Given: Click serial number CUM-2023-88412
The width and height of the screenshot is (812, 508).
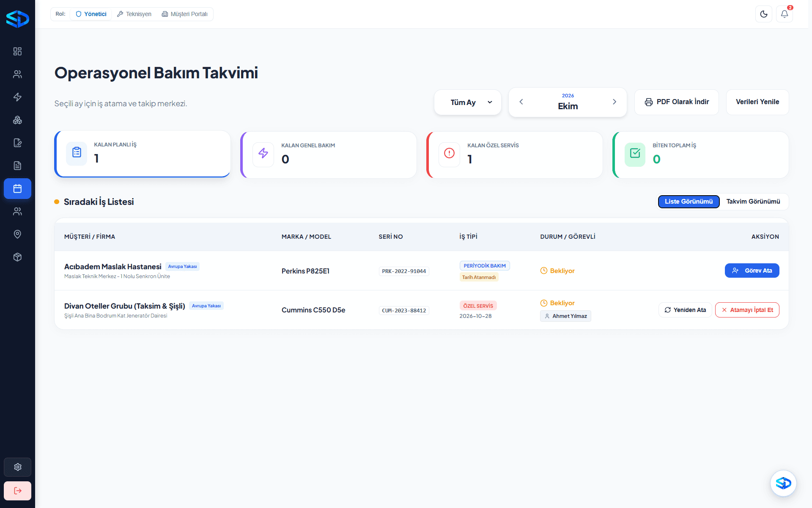Looking at the screenshot, I should coord(404,311).
